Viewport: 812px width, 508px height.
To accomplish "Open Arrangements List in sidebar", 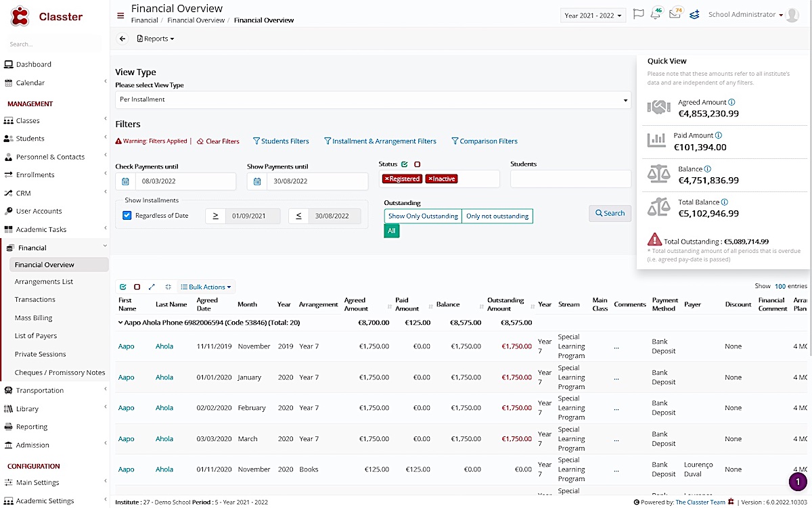I will click(44, 281).
